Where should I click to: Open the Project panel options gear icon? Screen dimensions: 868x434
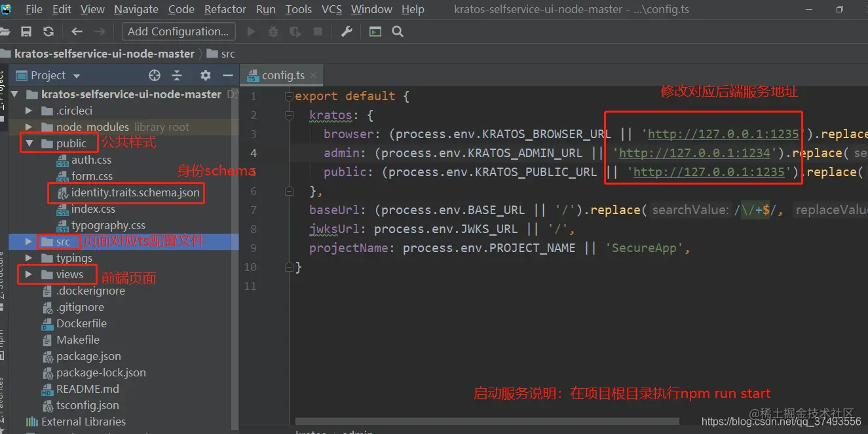[204, 75]
